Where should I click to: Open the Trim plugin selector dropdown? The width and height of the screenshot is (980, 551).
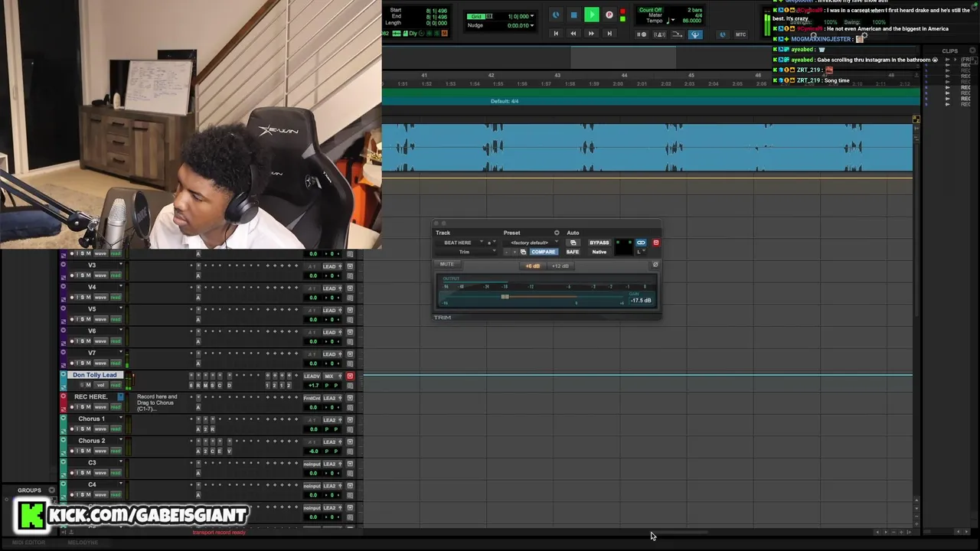click(467, 252)
